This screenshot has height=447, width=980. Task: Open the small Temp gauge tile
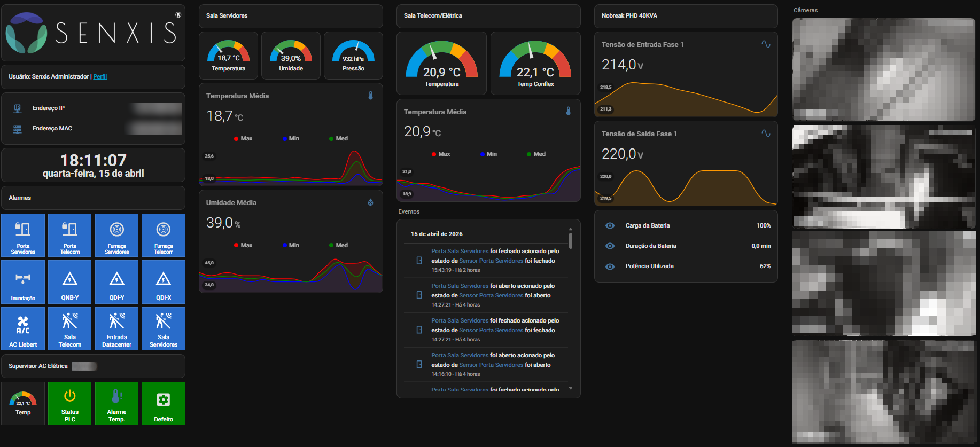[x=23, y=403]
